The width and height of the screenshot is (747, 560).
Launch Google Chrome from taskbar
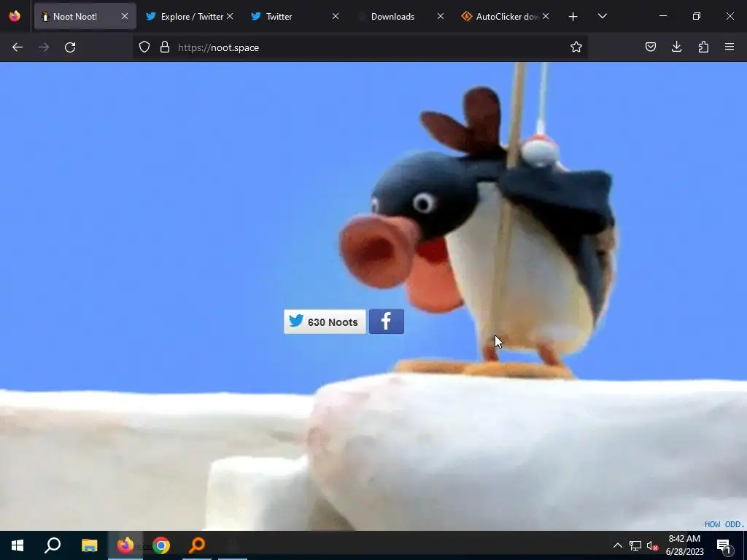[161, 545]
